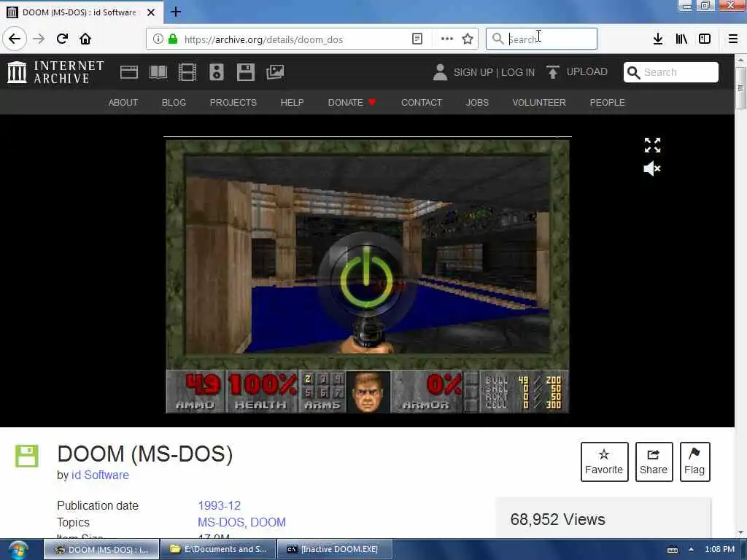Open the CONTACT menu item
Image resolution: width=747 pixels, height=560 pixels.
click(x=422, y=102)
